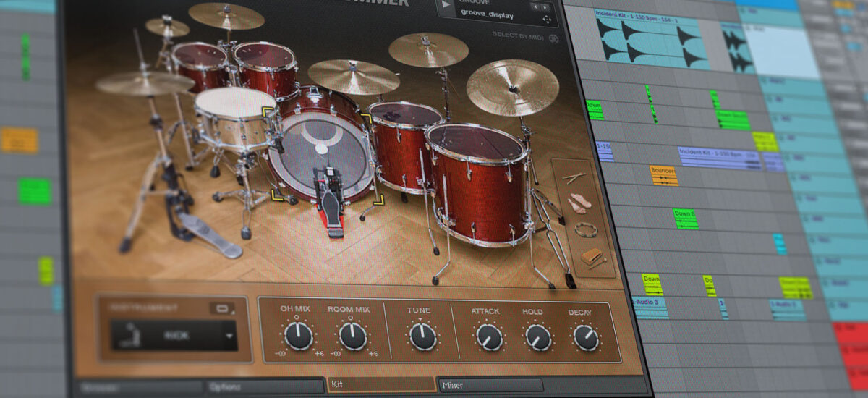Adjust the ATTACK knob
Screen dimensions: 868x398
tap(489, 336)
